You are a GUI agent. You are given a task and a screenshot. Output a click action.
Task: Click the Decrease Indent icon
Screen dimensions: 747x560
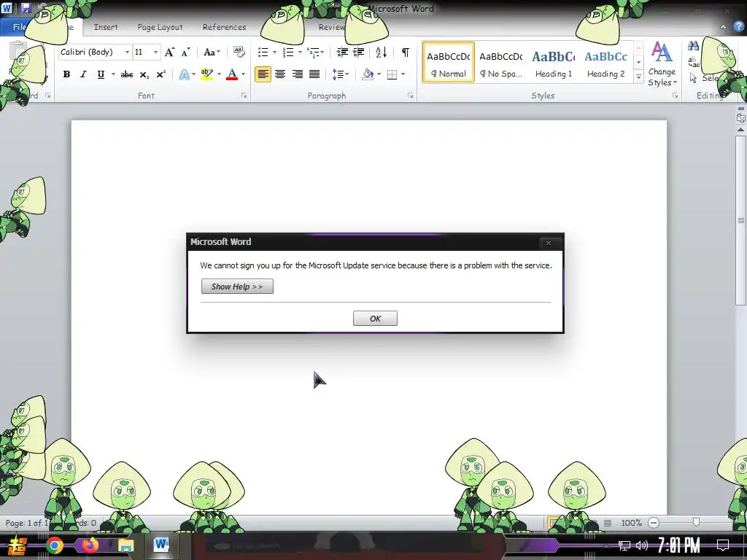click(x=342, y=52)
